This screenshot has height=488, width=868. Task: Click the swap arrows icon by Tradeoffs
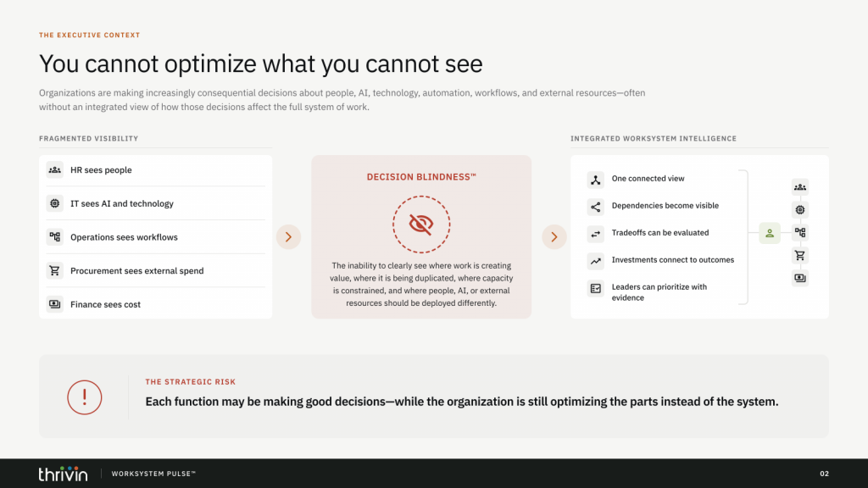point(596,234)
